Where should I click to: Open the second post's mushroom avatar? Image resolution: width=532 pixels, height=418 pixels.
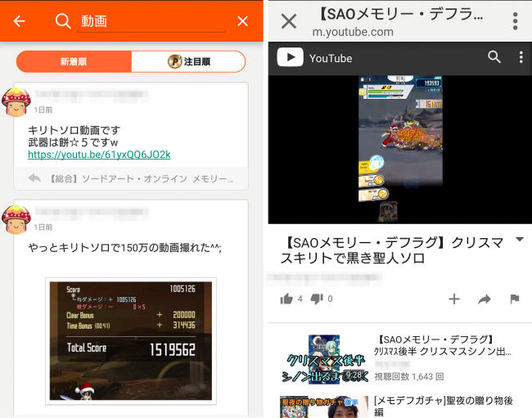click(16, 219)
